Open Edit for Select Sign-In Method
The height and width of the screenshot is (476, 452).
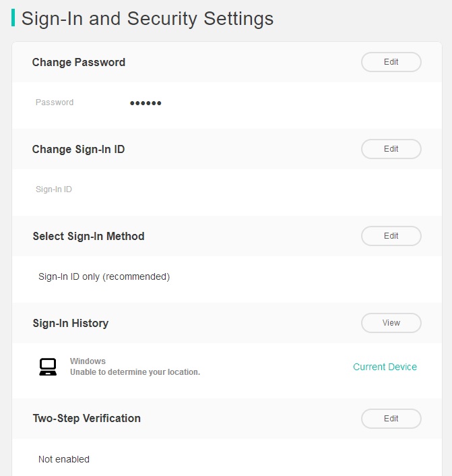tap(391, 236)
